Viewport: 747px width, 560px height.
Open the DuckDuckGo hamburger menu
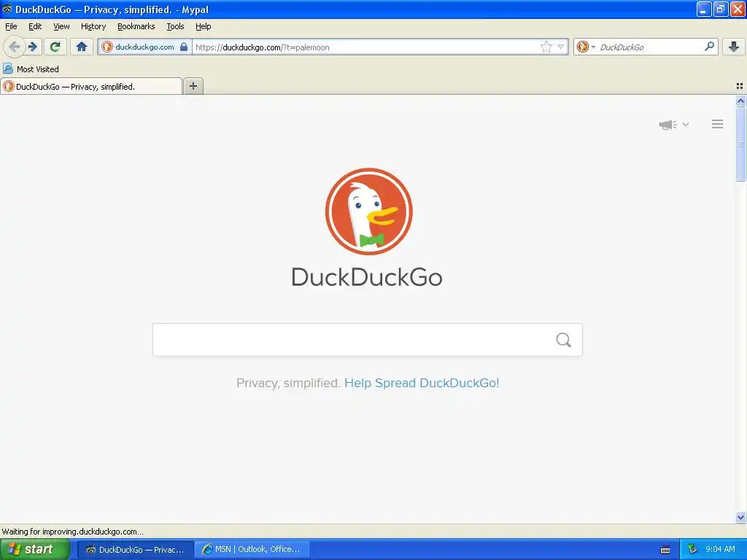coord(718,124)
